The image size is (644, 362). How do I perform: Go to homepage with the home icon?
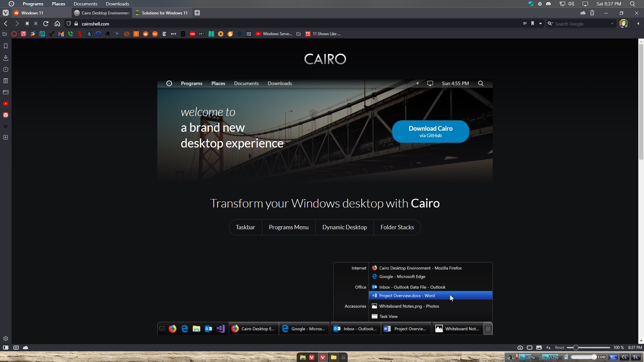coord(57,24)
